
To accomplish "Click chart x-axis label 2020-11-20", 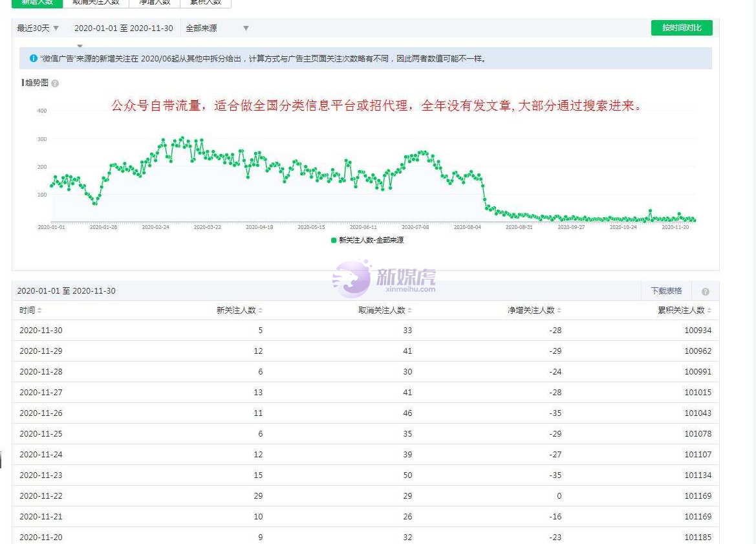I will click(x=675, y=227).
